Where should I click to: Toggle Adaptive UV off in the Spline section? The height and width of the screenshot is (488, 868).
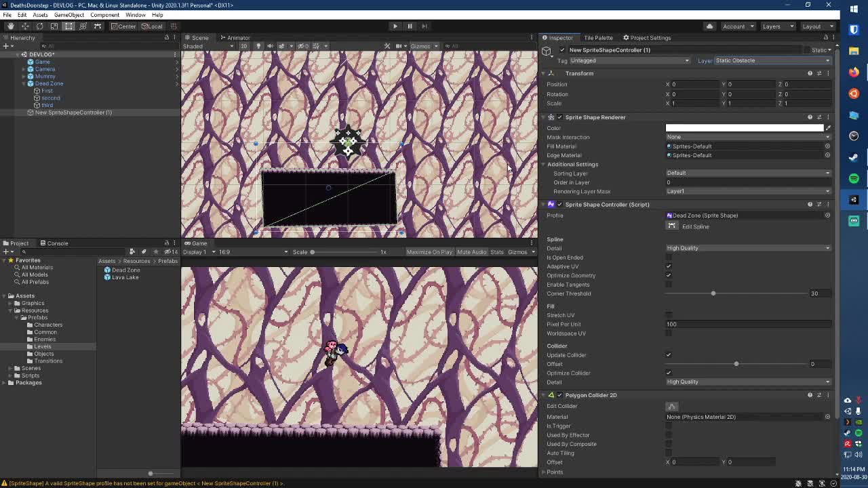click(x=669, y=266)
